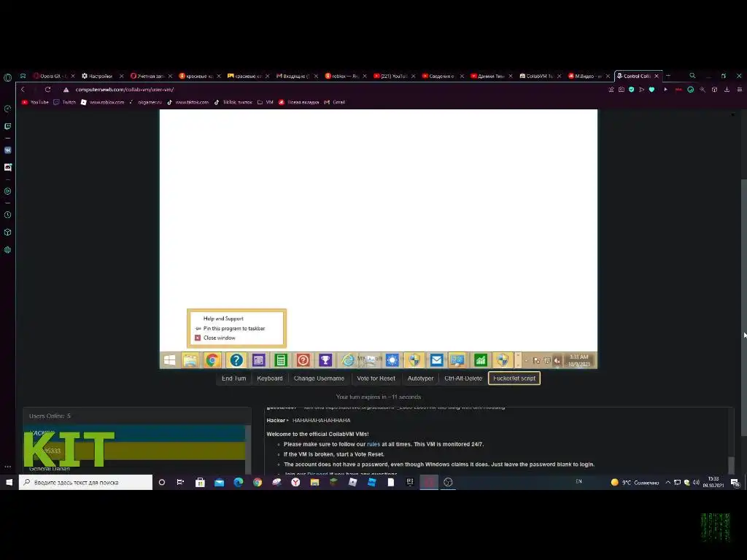747x560 pixels.
Task: Click the red question-mark app in VM taskbar
Action: [x=303, y=360]
